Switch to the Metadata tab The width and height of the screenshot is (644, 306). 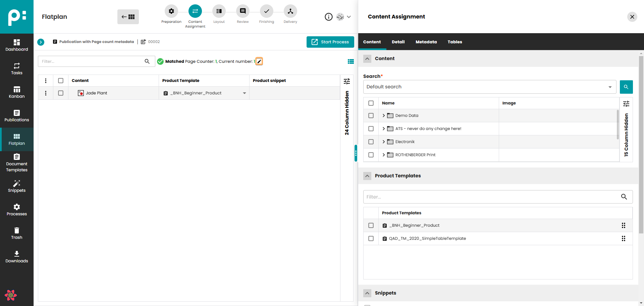pos(426,42)
